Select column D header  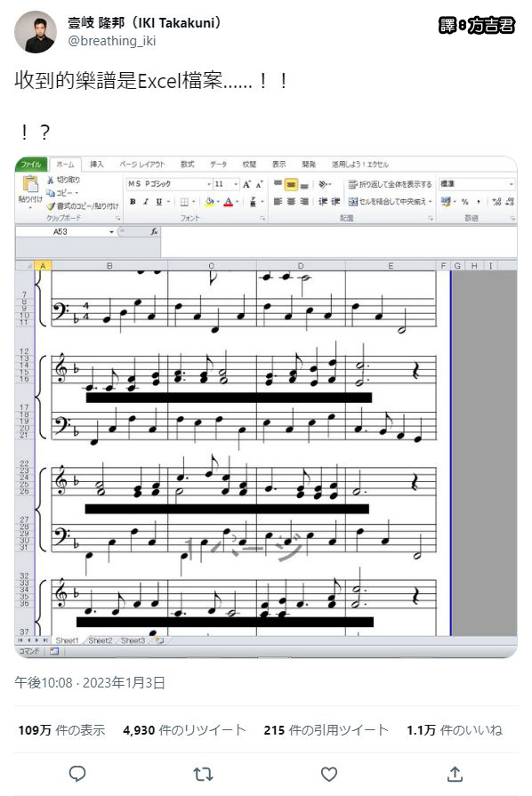click(x=301, y=266)
